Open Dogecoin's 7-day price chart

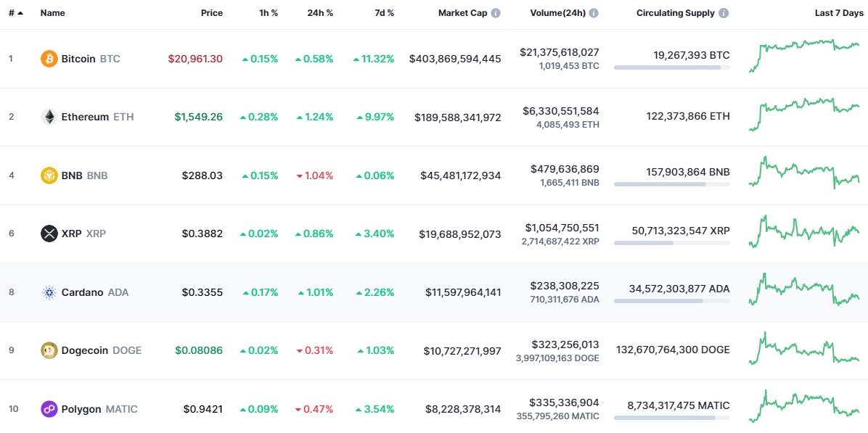pos(804,348)
